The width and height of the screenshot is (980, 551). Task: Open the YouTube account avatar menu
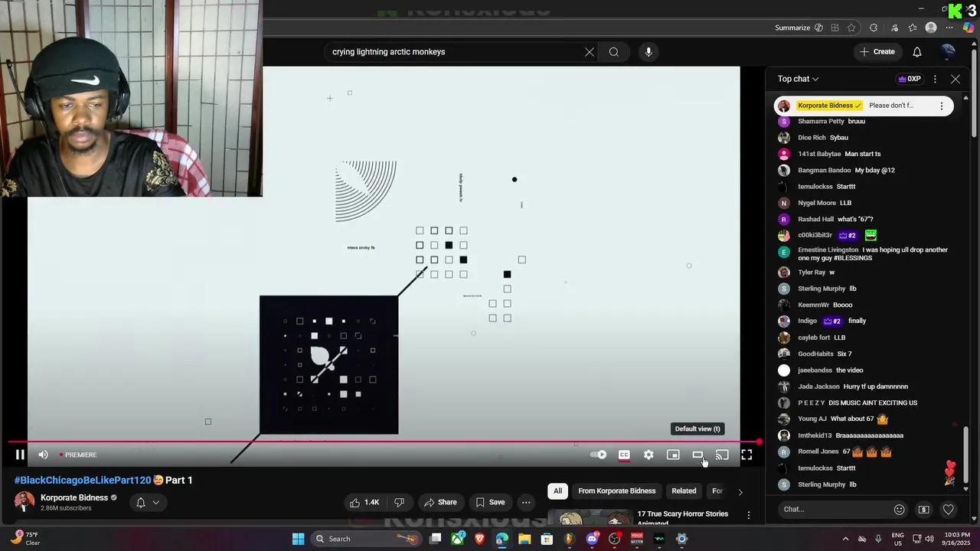[x=948, y=52]
